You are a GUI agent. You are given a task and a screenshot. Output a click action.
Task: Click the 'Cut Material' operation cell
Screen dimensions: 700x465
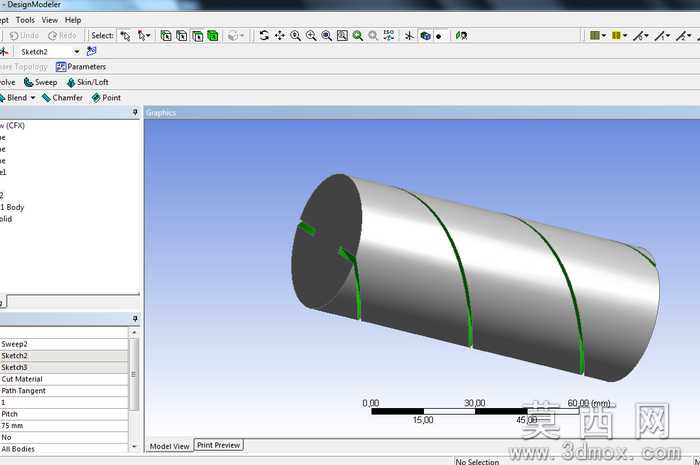64,379
